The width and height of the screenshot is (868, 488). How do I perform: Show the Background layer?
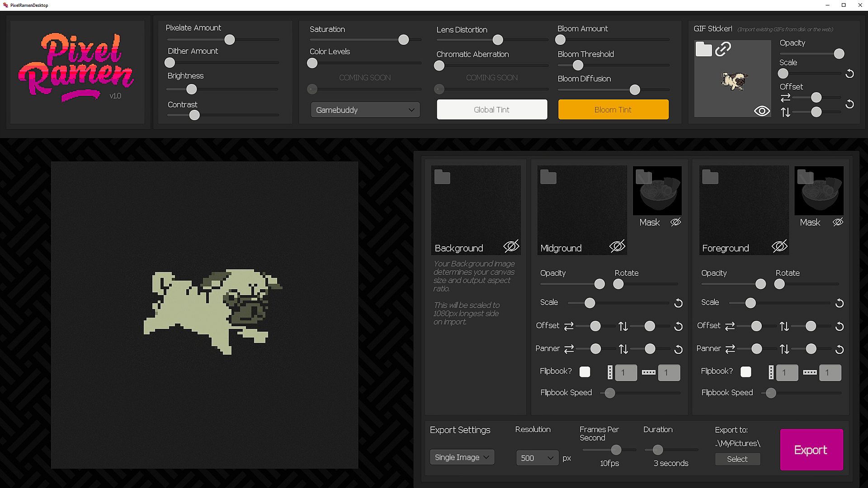point(511,246)
